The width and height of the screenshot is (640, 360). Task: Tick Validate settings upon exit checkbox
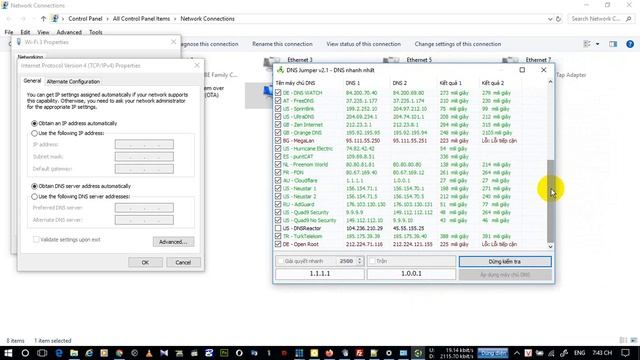click(36, 240)
